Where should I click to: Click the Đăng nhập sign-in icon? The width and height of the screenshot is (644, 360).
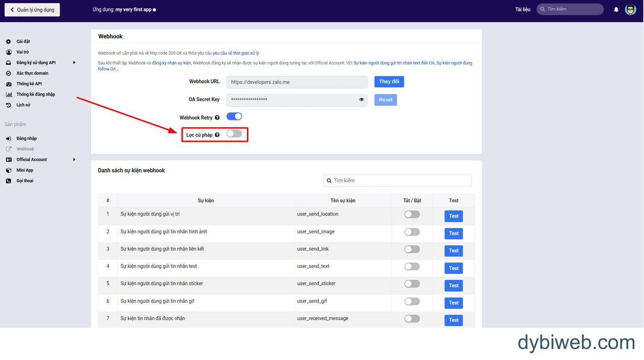pos(8,139)
